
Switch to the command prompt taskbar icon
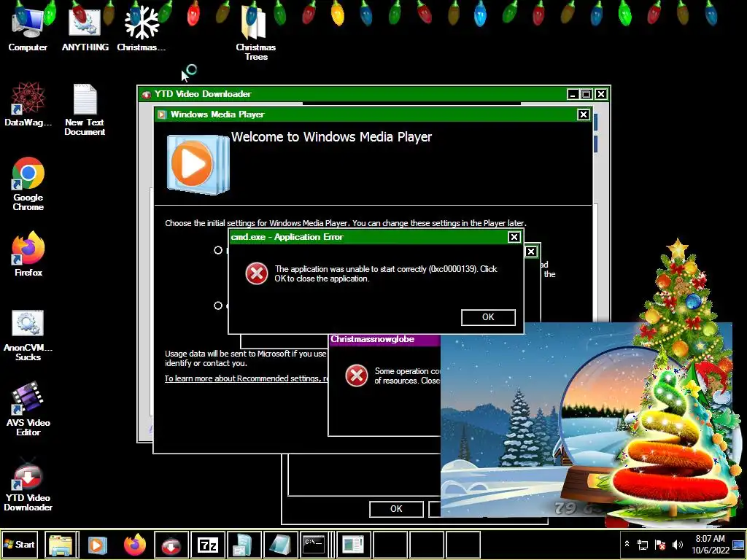[x=314, y=544]
